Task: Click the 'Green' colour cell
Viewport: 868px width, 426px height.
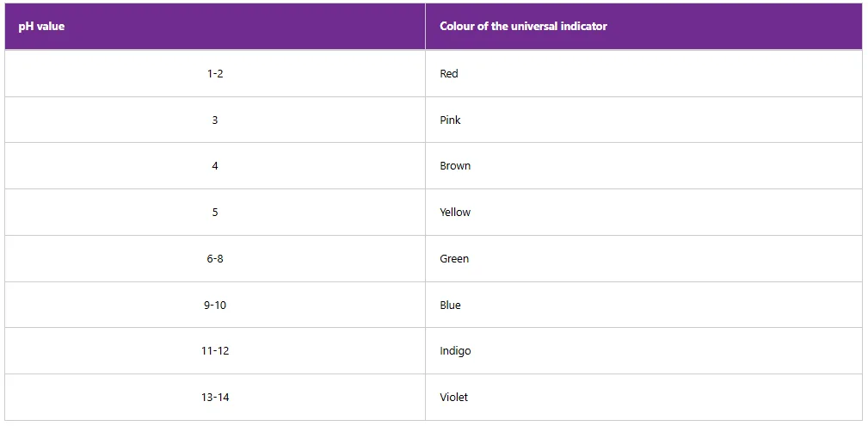Action: click(454, 259)
